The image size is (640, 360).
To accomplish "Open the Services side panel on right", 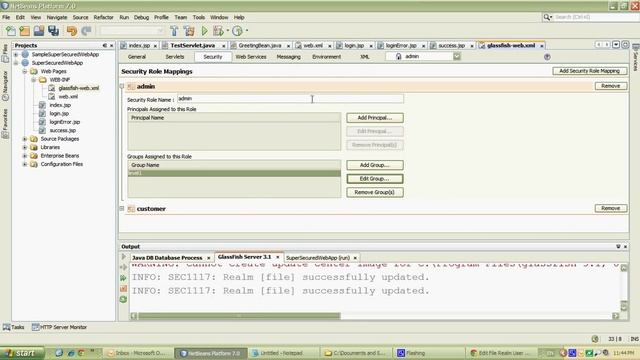I will 636,58.
